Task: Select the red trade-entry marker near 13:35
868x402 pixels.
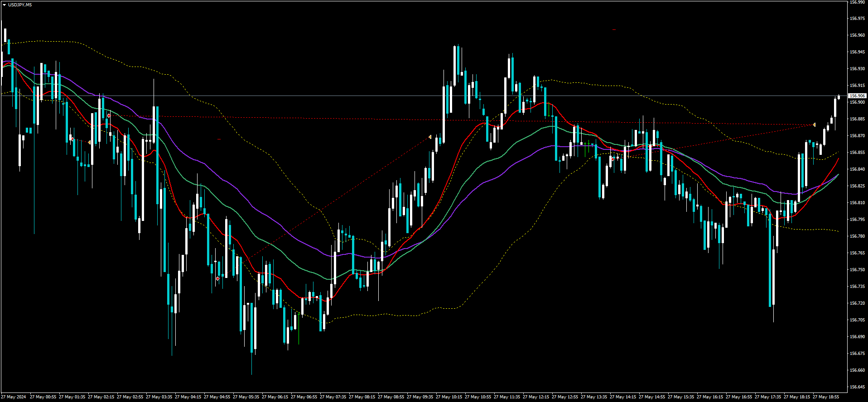Action: click(613, 159)
